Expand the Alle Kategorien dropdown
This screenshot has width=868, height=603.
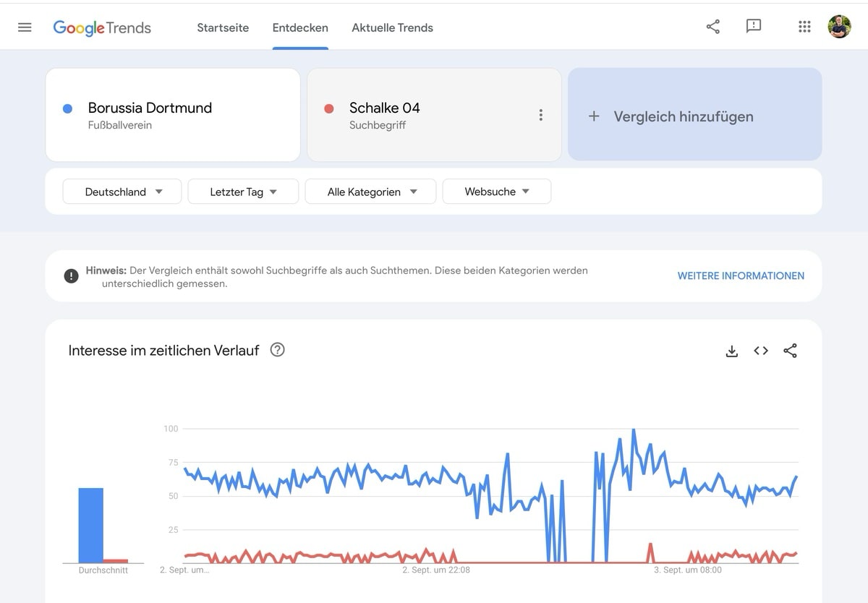click(x=370, y=192)
